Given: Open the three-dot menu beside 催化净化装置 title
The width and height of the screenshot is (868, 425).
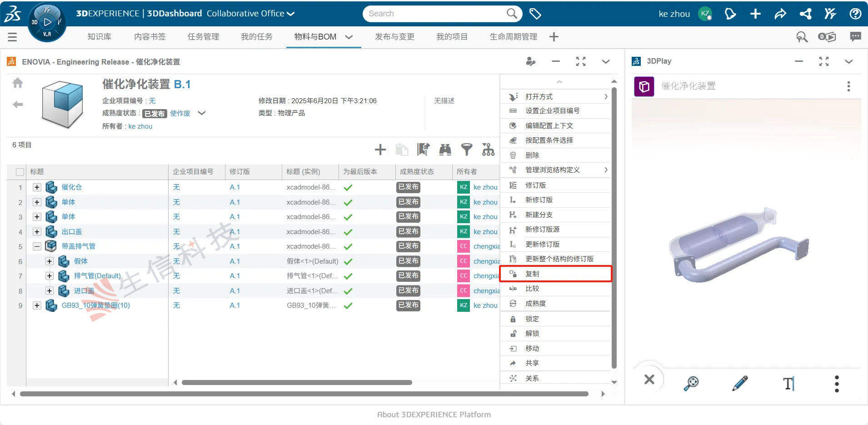Looking at the screenshot, I should (x=848, y=86).
